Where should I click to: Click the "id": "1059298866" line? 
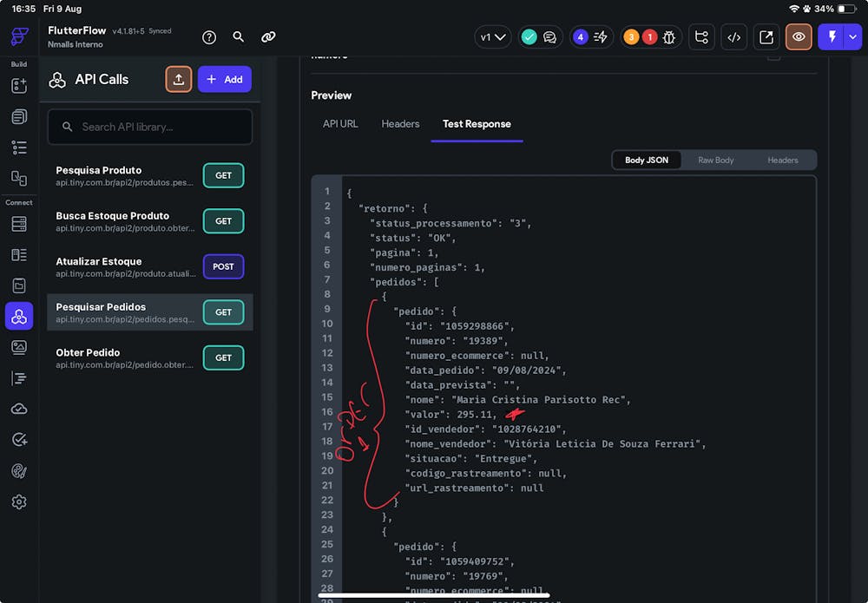tap(460, 326)
